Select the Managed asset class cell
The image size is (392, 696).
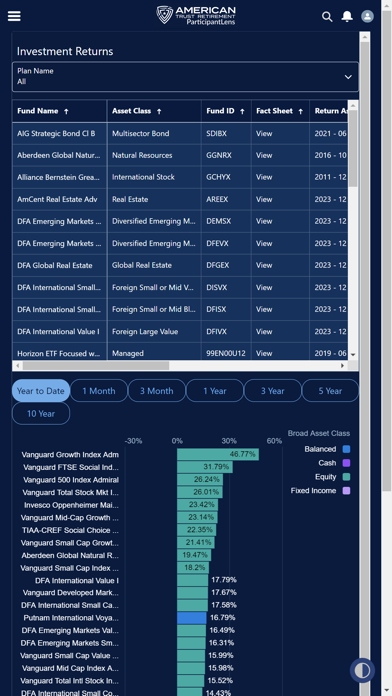tap(154, 353)
